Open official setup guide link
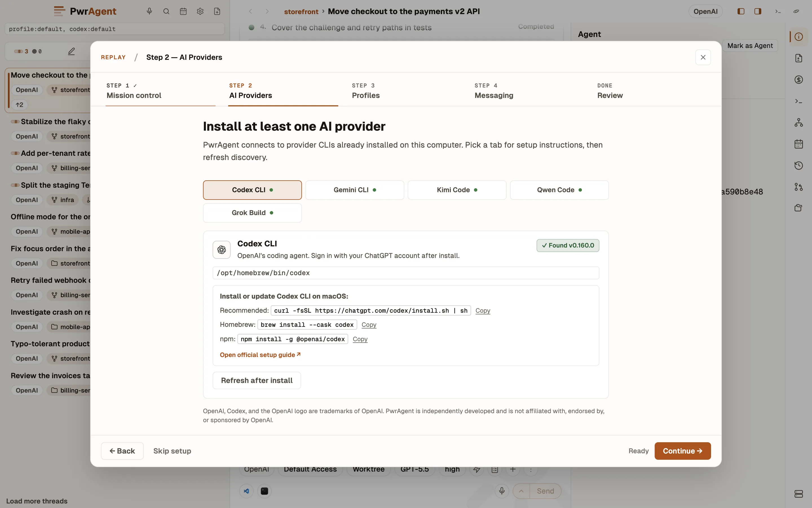Viewport: 812px width, 508px height. 260,355
